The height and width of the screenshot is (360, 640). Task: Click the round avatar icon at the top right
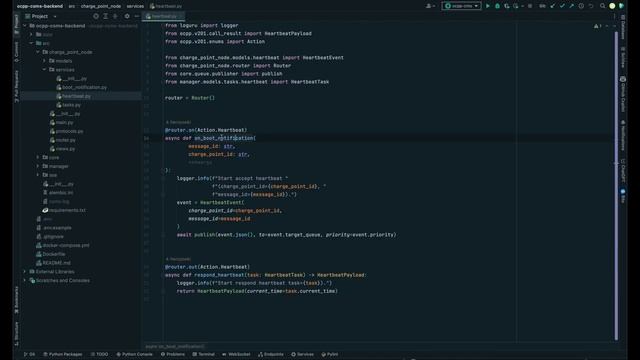coord(612,6)
